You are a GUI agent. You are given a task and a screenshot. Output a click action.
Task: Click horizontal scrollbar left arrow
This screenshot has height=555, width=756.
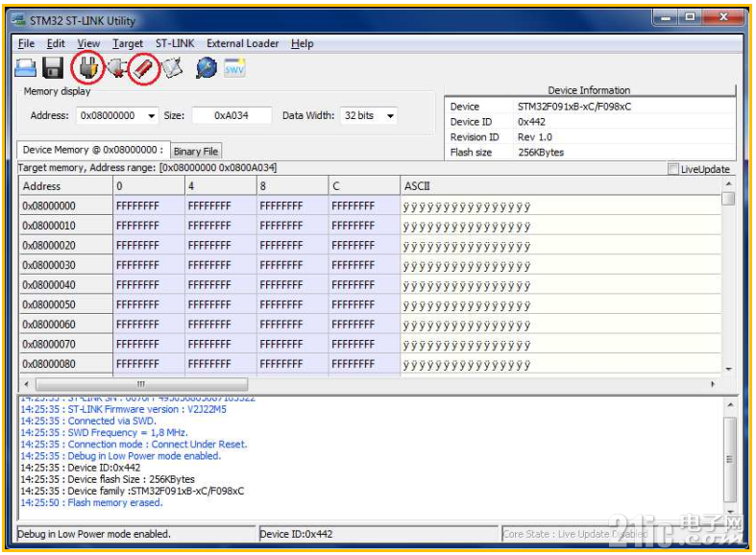coord(27,384)
